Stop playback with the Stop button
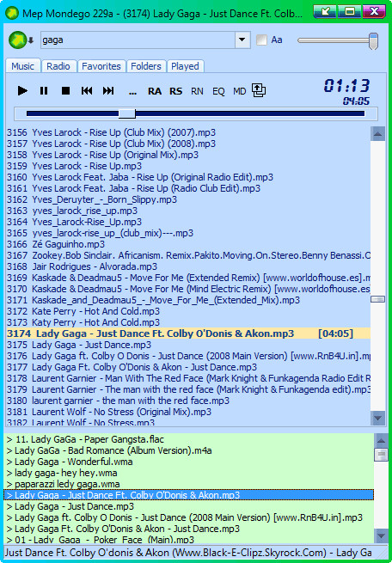 (x=65, y=91)
